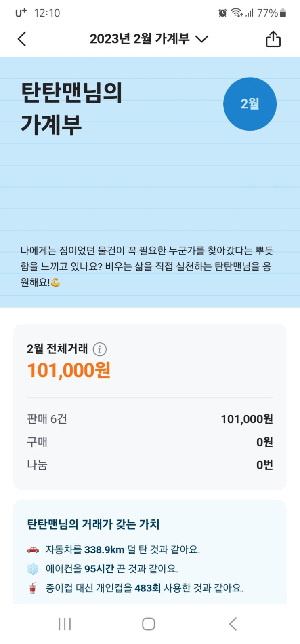Tap the share icon at top right
The width and height of the screenshot is (300, 644).
coord(273,39)
